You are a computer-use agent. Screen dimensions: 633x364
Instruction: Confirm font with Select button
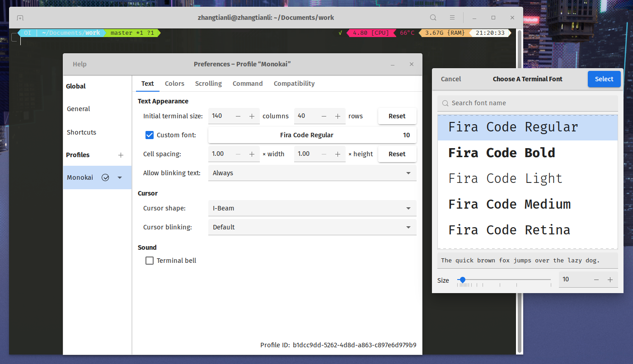(604, 79)
